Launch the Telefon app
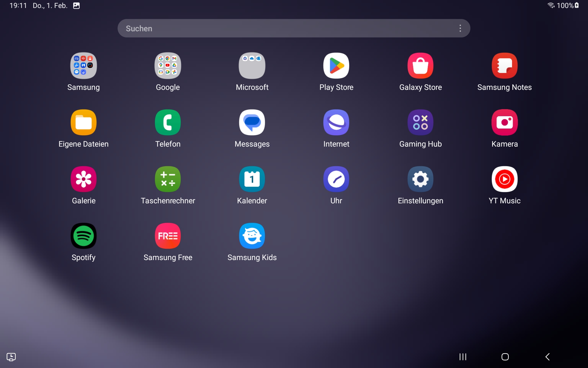 168,122
